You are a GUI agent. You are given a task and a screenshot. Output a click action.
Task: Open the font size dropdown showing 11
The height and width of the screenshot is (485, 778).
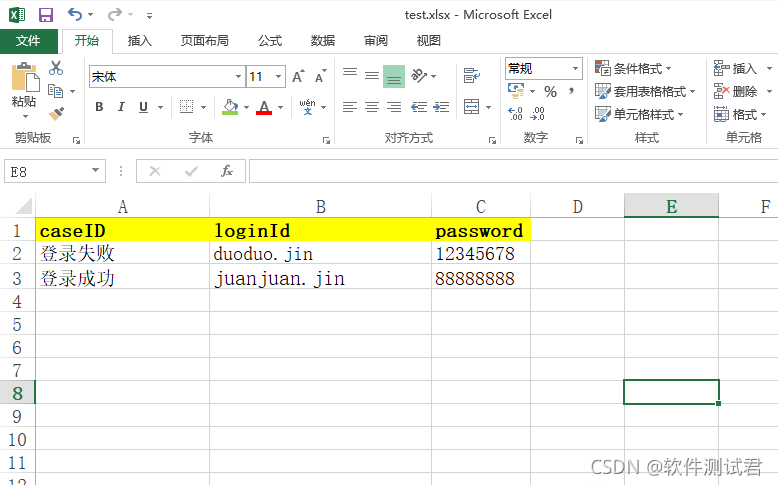(x=278, y=76)
